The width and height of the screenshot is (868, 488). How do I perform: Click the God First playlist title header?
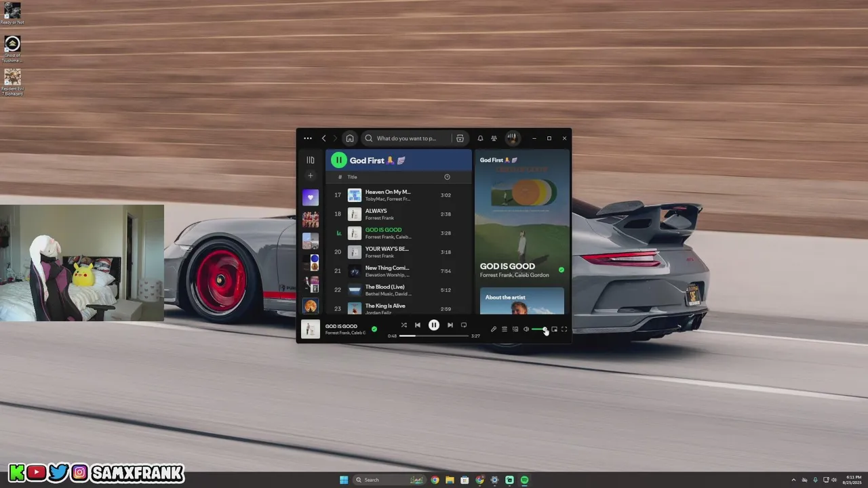(377, 161)
